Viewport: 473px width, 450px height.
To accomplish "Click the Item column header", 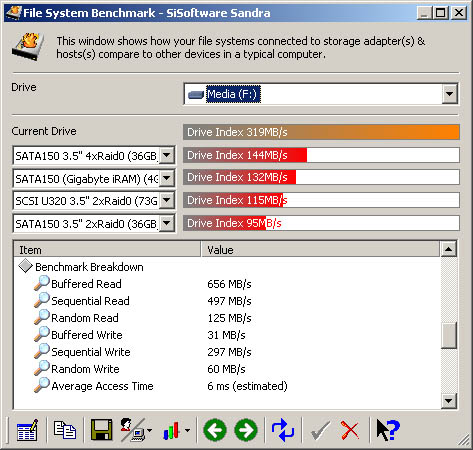I will coord(107,250).
